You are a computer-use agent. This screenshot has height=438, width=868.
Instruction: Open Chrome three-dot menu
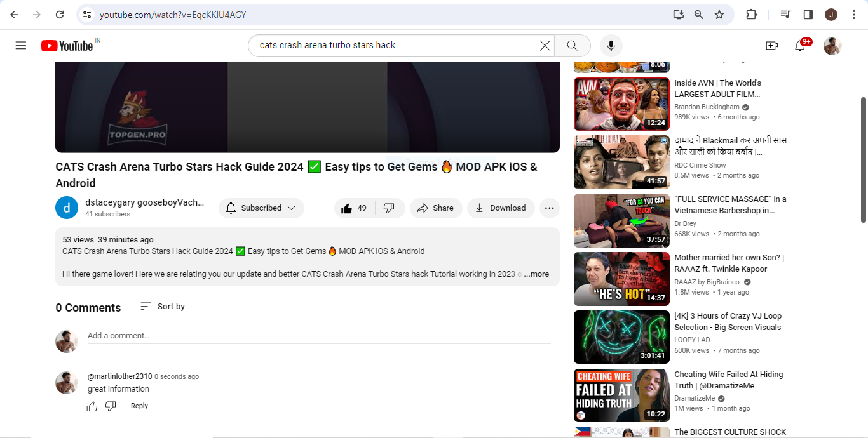(x=854, y=15)
